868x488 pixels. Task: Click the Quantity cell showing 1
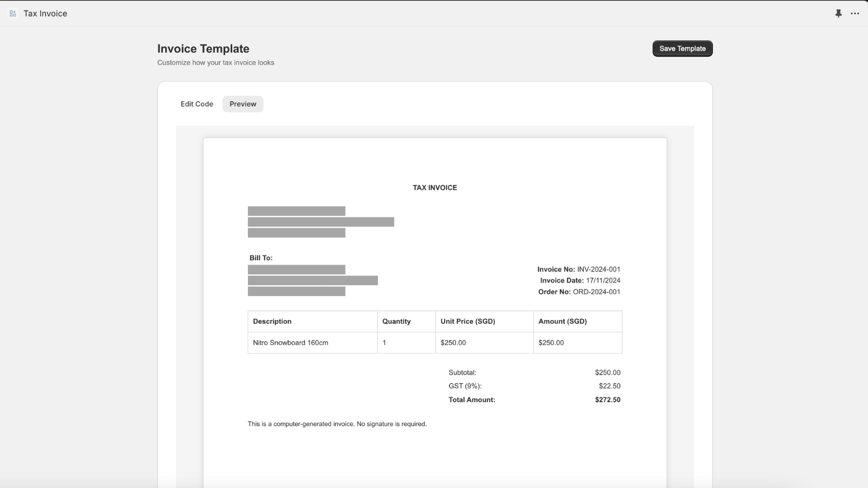click(384, 342)
